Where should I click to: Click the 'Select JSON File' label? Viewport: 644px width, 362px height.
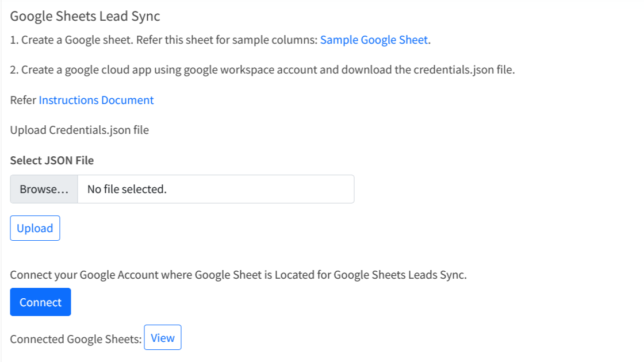pyautogui.click(x=52, y=160)
